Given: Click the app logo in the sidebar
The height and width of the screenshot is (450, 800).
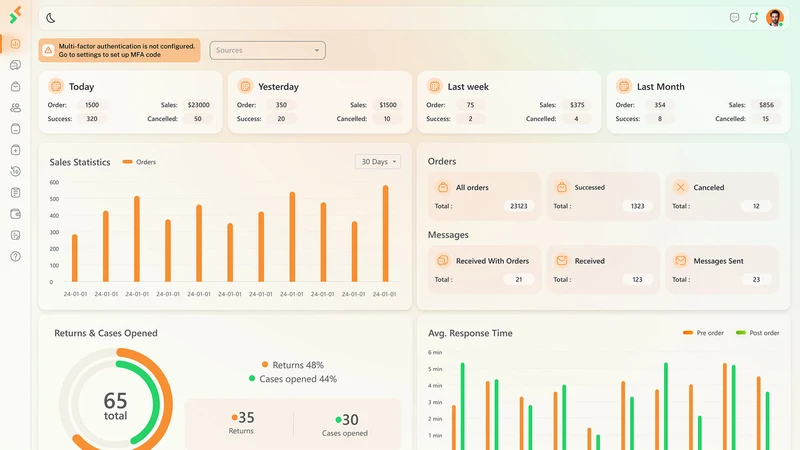Looking at the screenshot, I should 15,15.
